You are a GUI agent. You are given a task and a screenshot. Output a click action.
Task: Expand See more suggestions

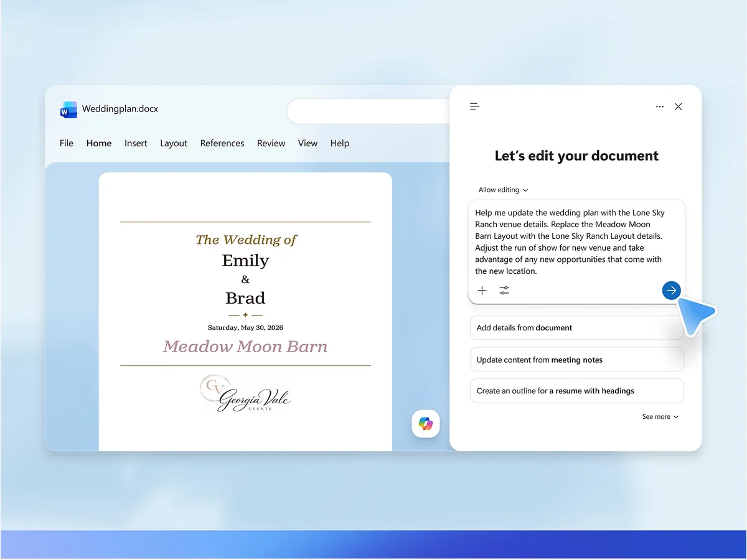coord(660,417)
